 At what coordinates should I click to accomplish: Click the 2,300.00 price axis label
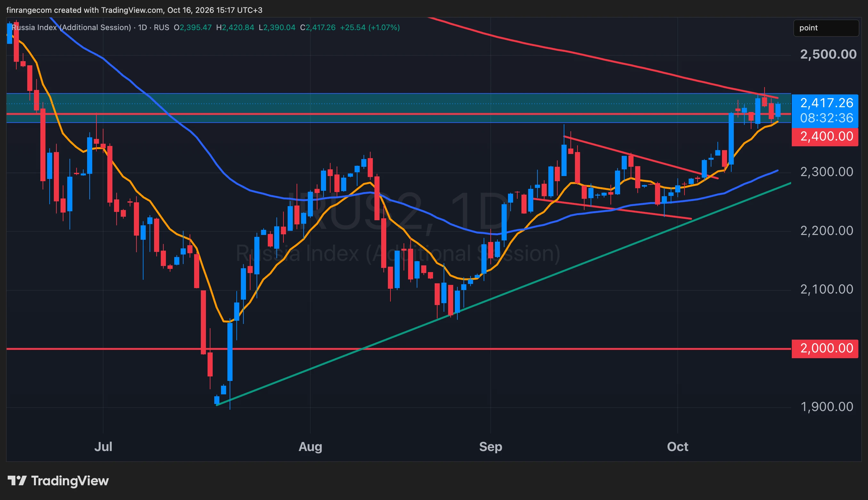(826, 172)
